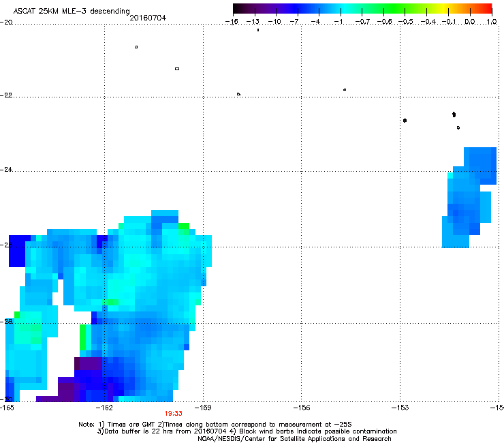This screenshot has height=443, width=504.
Task: Click the -0.1 color scale label
Action: point(450,22)
